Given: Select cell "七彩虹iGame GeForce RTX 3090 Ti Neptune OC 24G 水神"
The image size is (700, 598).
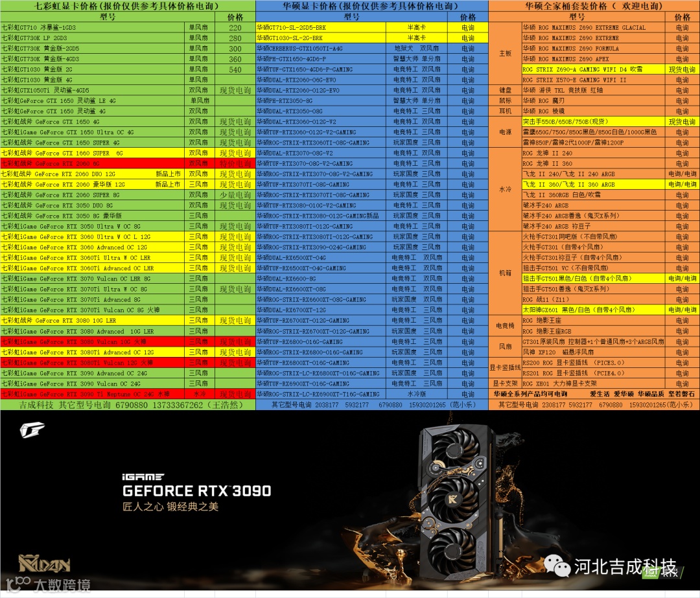Looking at the screenshot, I should [93, 394].
